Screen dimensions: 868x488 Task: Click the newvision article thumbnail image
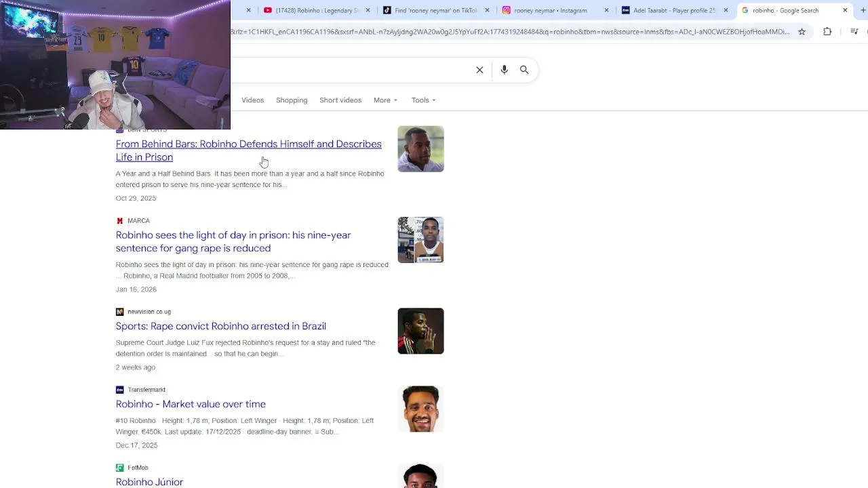coord(420,331)
